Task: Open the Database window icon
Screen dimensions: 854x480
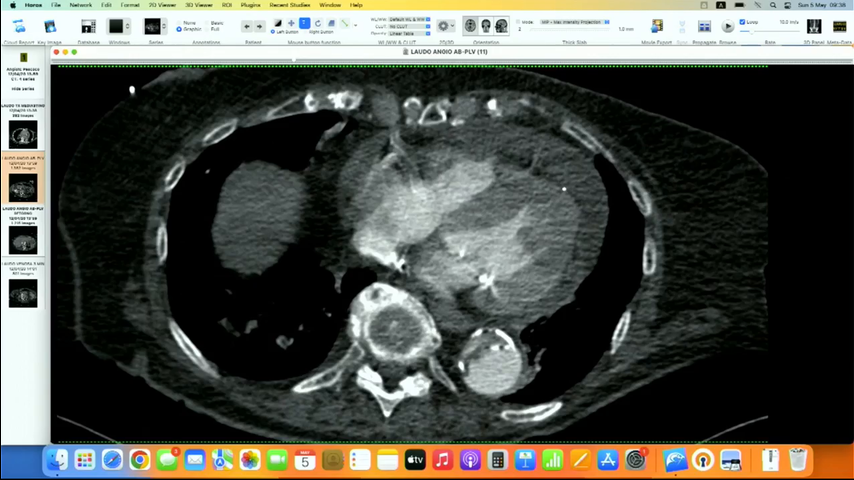Action: 88,26
